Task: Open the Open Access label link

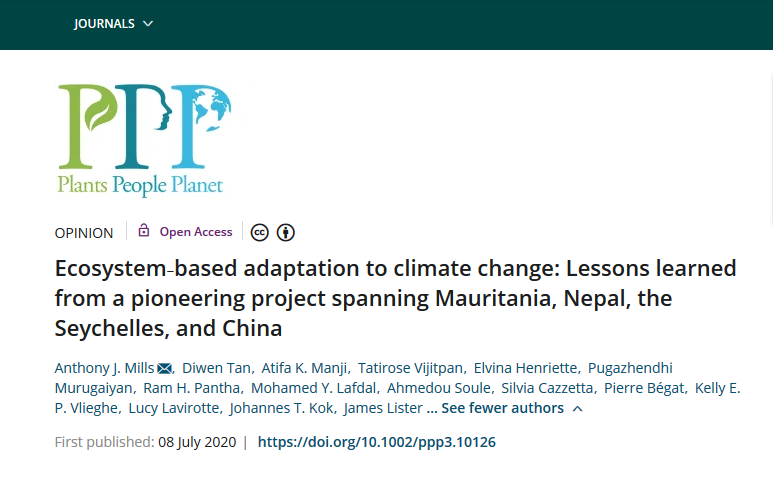Action: point(196,232)
